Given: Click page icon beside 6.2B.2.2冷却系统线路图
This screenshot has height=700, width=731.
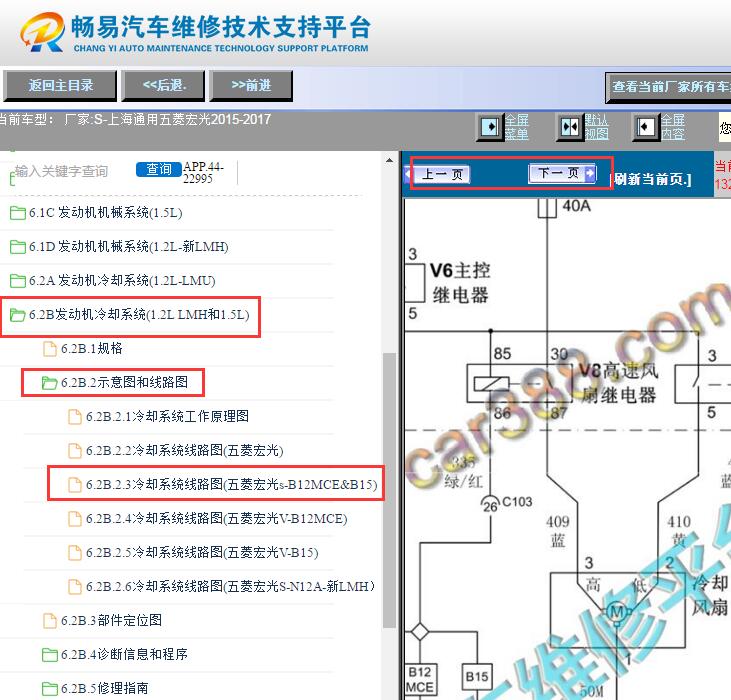Looking at the screenshot, I should click(75, 451).
